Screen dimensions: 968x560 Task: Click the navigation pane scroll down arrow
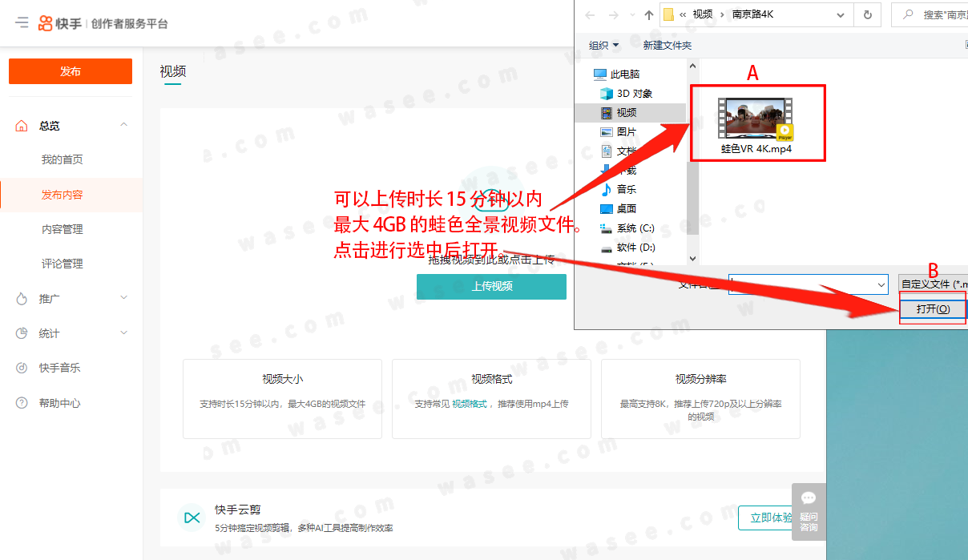[x=693, y=259]
